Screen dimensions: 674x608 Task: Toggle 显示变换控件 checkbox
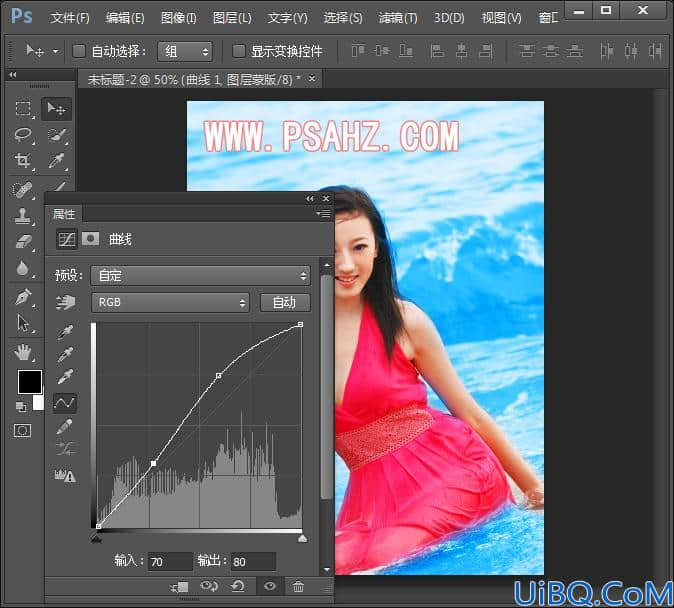click(x=239, y=51)
